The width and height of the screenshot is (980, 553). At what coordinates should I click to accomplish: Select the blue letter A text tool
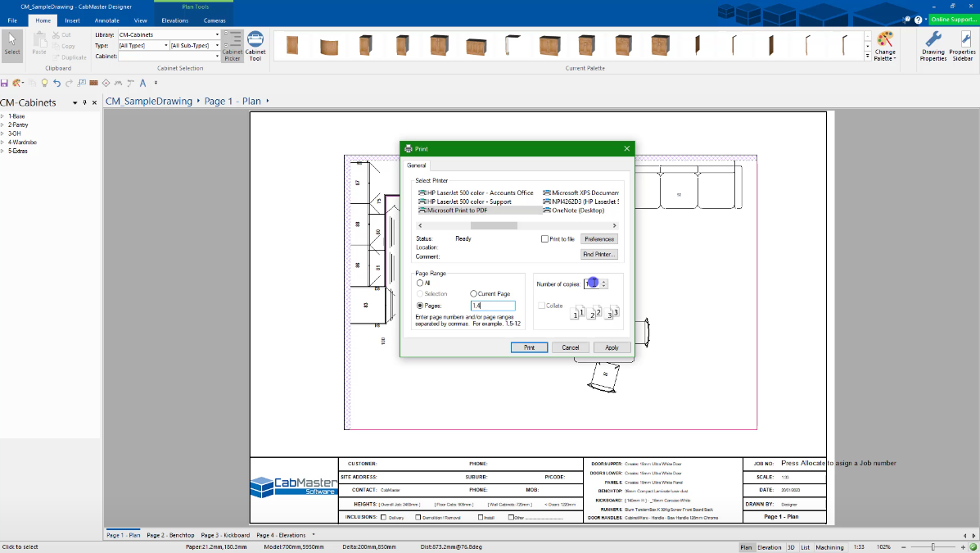pos(142,83)
